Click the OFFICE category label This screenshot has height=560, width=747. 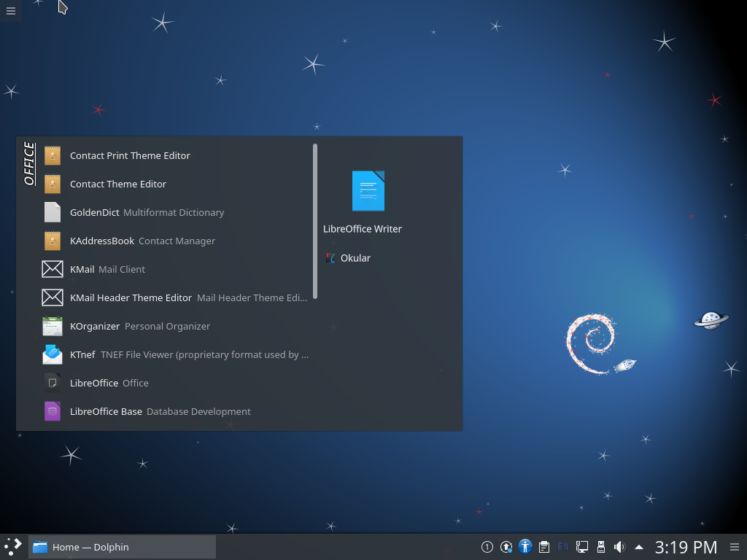coord(29,164)
